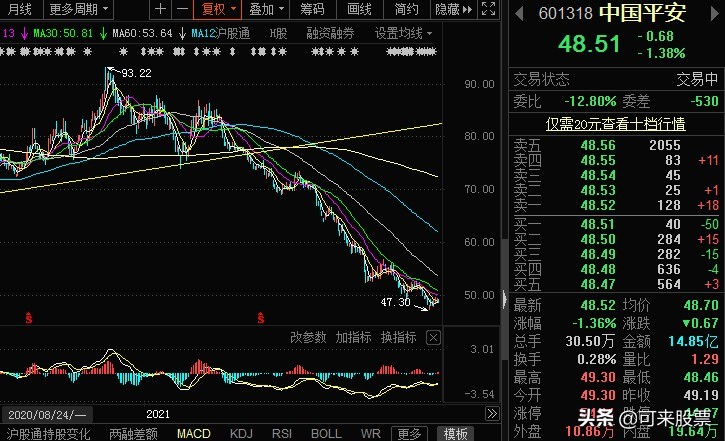Screen dimensions: 725x441
Task: Click the date field 2020/08/24
Action: [47, 415]
